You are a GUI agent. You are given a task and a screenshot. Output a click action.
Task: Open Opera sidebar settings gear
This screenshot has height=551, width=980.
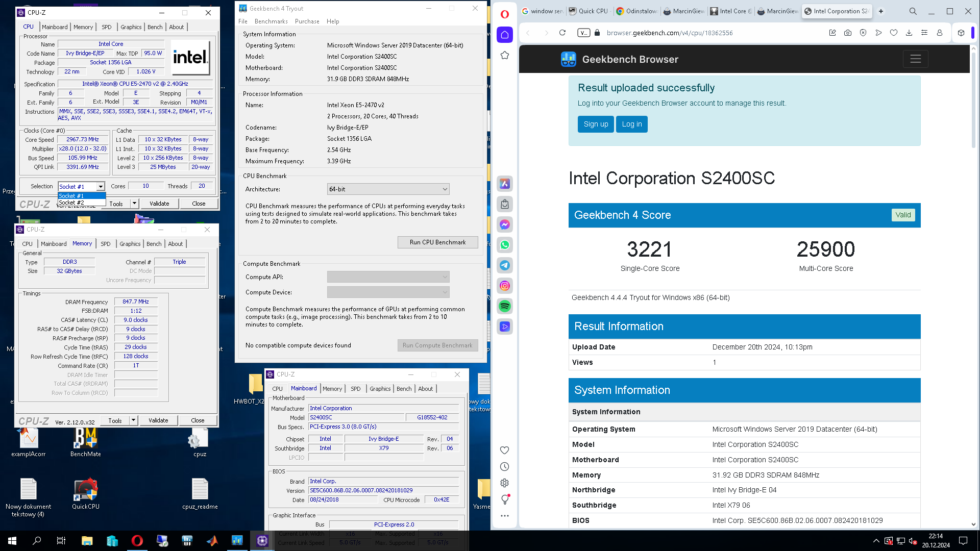tap(505, 483)
